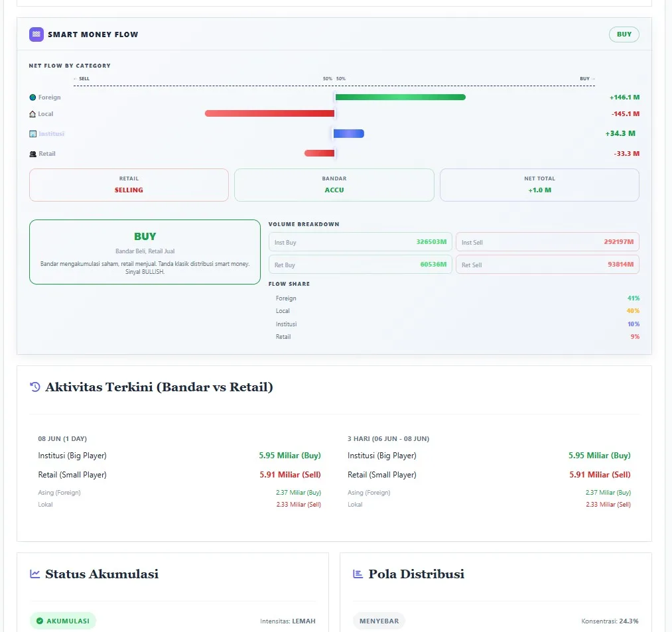Click the NET FLOW BY CATEGORY label
This screenshot has width=672, height=632.
click(70, 66)
